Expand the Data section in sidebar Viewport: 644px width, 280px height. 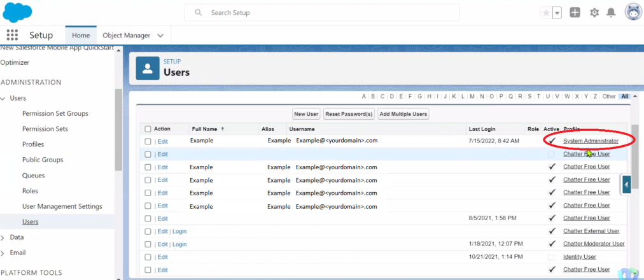(x=4, y=237)
